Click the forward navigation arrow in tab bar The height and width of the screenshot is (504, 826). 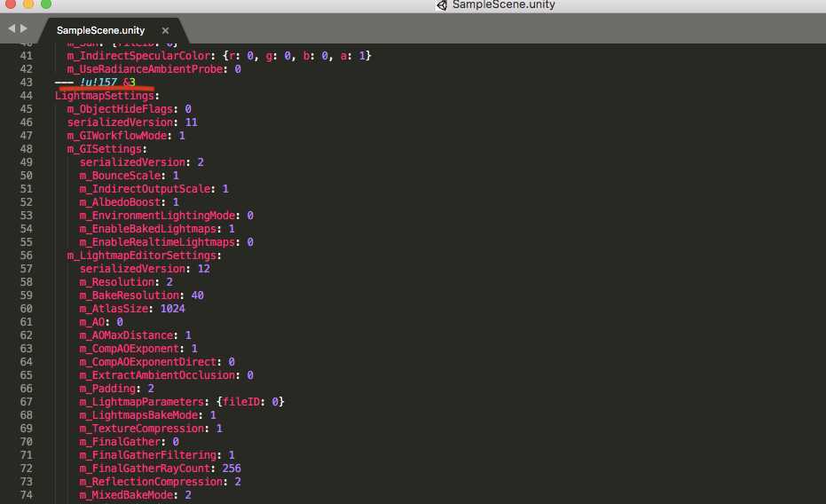(x=24, y=28)
